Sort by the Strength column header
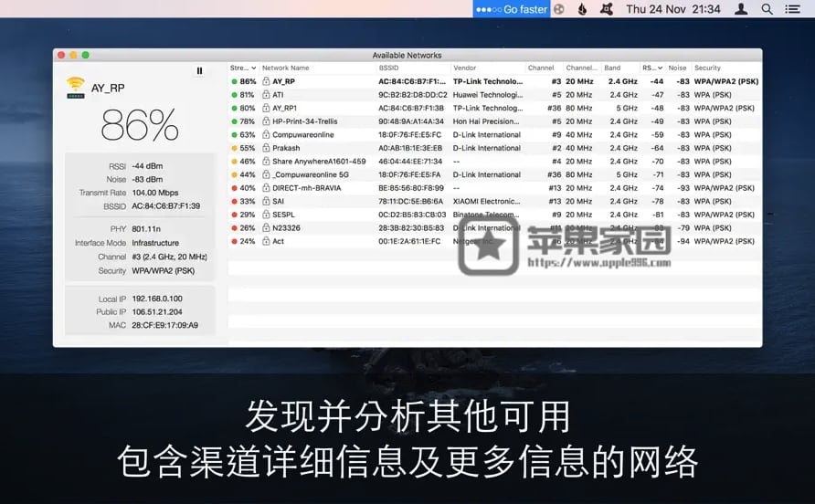 click(x=243, y=68)
